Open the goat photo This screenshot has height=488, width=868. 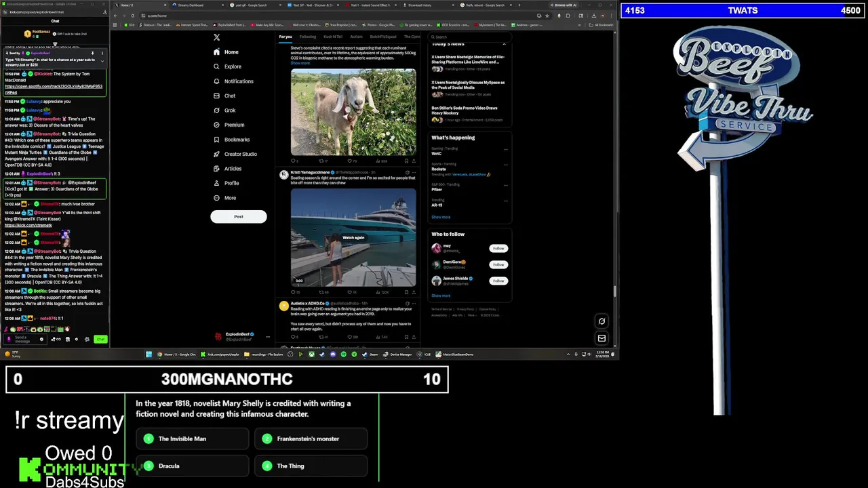pyautogui.click(x=353, y=112)
